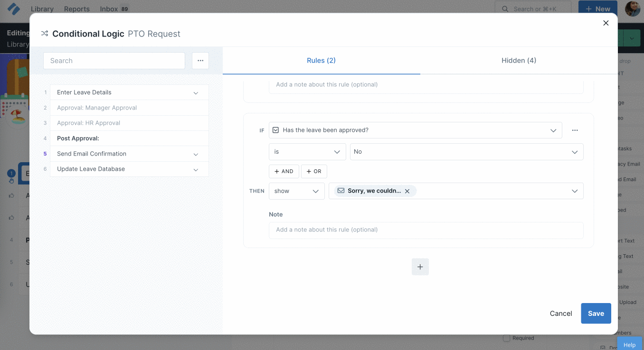Screen dimensions: 644x350
Task: Remove the 'Sorry, we couldn...' email chip
Action: pyautogui.click(x=407, y=191)
